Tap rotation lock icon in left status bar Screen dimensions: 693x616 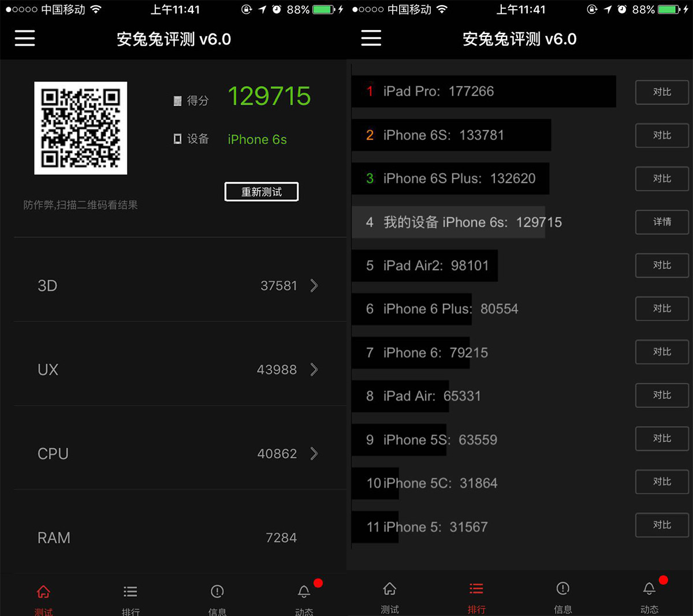(247, 9)
